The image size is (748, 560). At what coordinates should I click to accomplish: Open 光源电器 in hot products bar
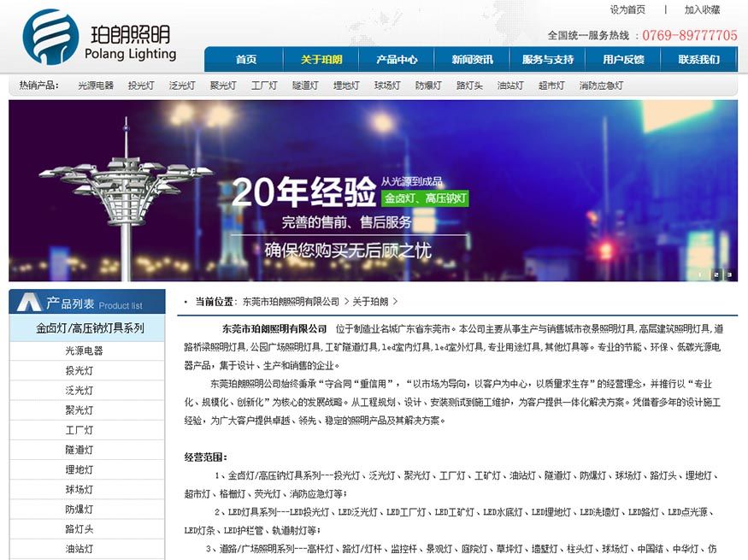tap(96, 85)
